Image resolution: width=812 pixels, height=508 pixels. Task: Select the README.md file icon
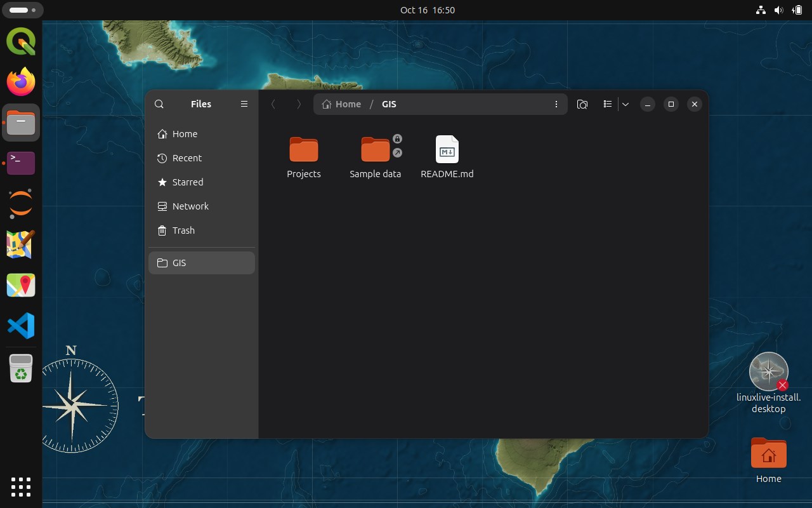[447, 149]
